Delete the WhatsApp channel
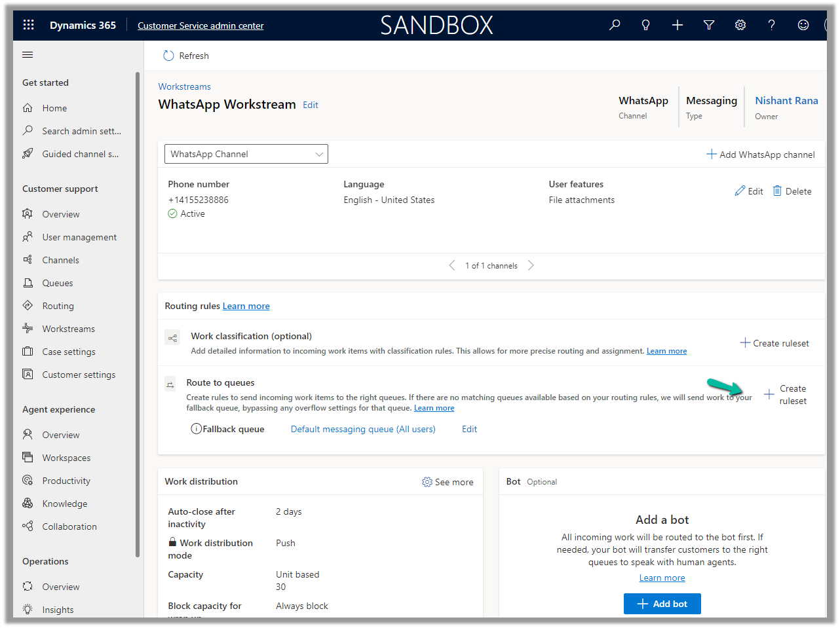The image size is (840, 628). tap(792, 191)
